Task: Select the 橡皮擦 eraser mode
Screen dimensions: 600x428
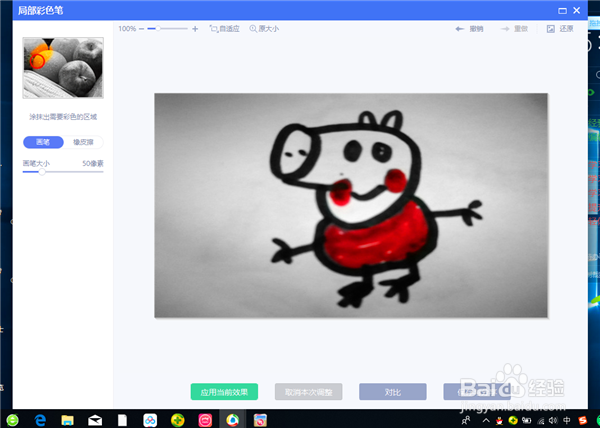Action: click(83, 142)
